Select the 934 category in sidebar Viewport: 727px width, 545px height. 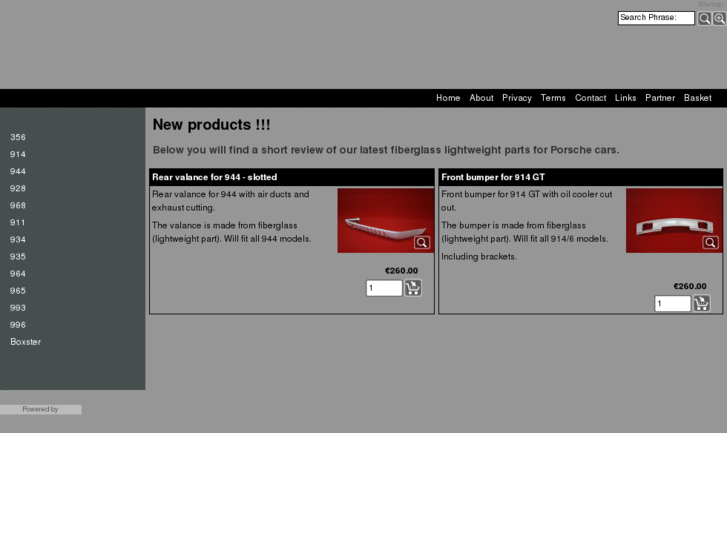(18, 240)
